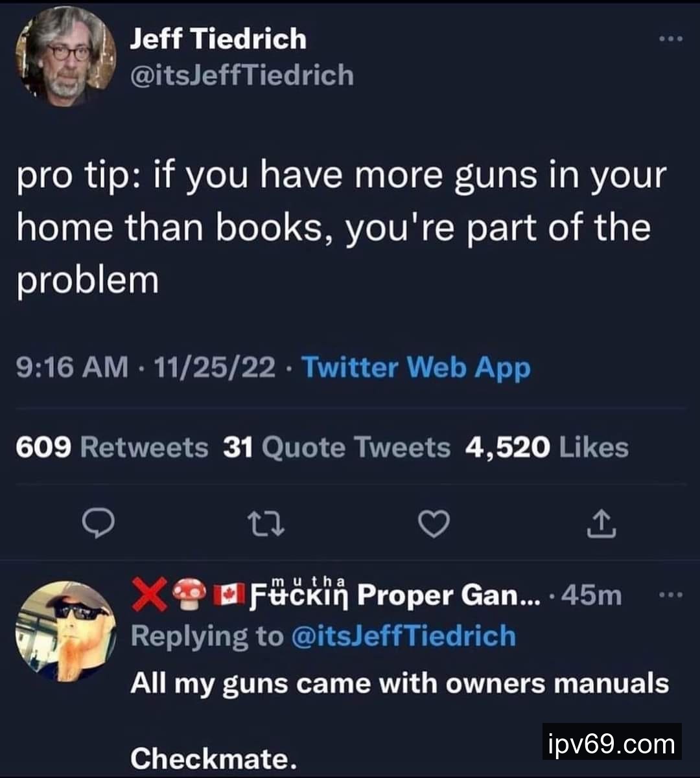Screen dimensions: 700x778
Task: Click the @itsJeffTiedrich handle under the name
Action: tap(242, 76)
